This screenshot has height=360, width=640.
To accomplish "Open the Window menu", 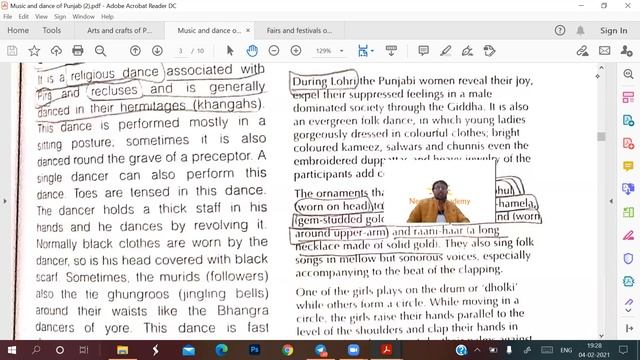I will pyautogui.click(x=83, y=17).
